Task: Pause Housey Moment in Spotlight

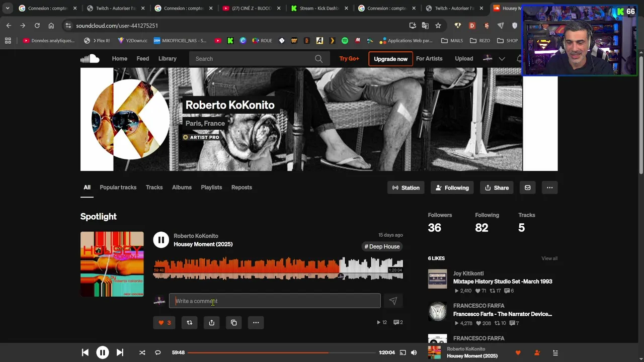Action: tap(161, 240)
